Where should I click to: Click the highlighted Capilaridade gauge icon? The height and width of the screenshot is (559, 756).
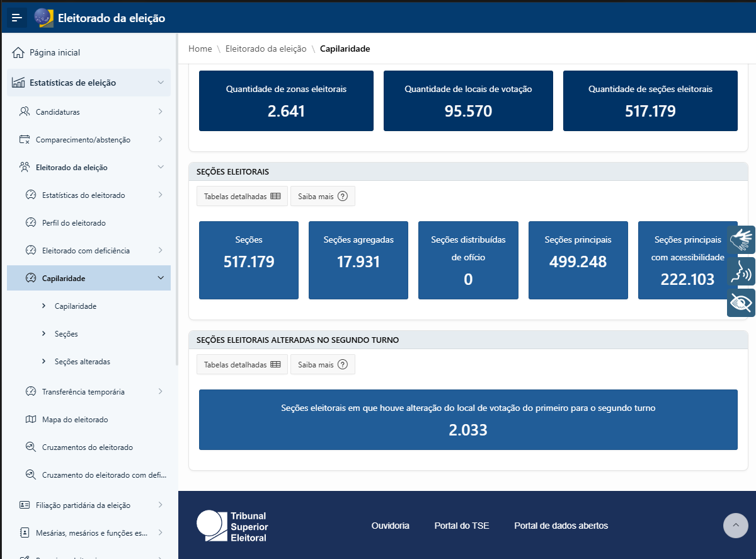31,278
